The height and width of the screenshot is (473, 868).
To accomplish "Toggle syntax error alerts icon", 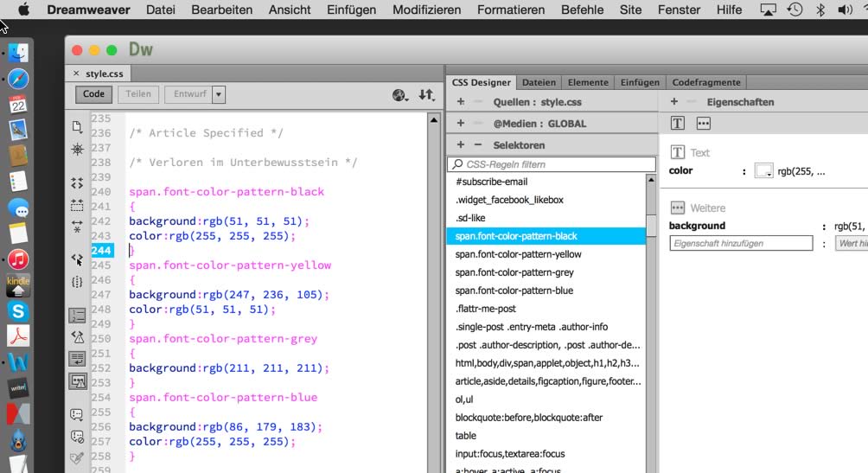I will coord(78,381).
